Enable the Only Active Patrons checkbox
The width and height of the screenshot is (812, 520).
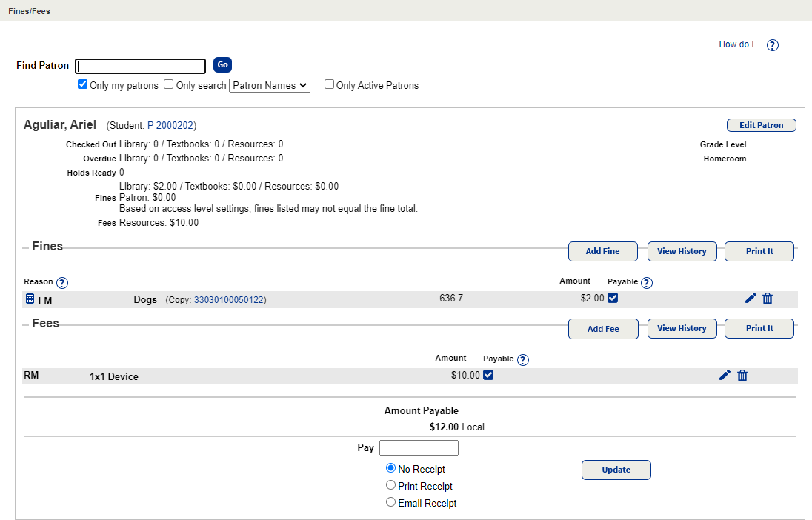pyautogui.click(x=330, y=84)
